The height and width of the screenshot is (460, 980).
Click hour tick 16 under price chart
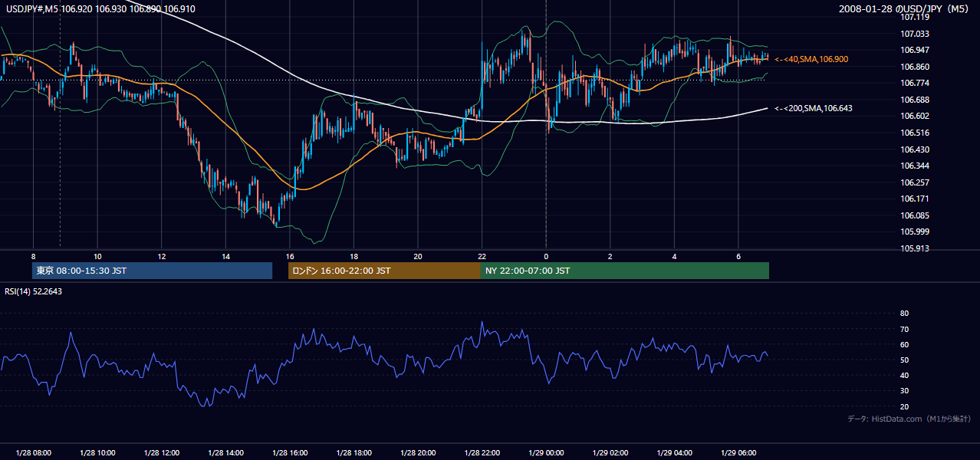coord(289,256)
